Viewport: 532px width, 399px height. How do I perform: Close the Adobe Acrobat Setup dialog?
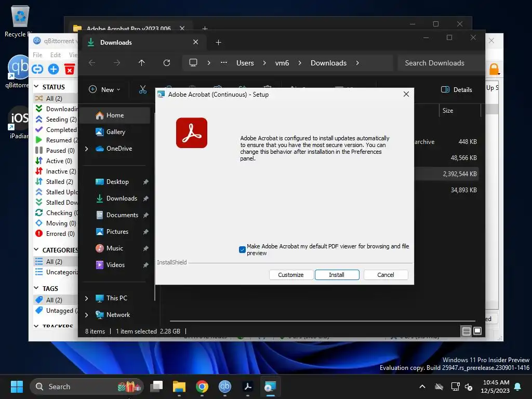406,95
